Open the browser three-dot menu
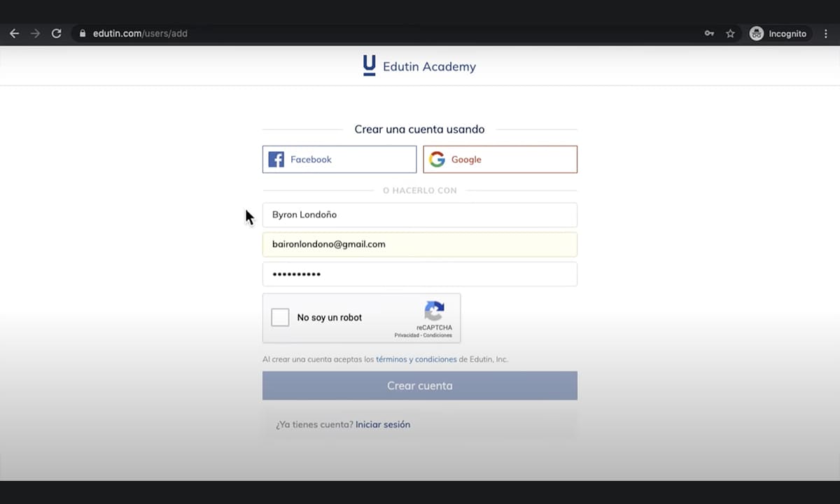Screen dimensions: 840x504 pyautogui.click(x=826, y=34)
